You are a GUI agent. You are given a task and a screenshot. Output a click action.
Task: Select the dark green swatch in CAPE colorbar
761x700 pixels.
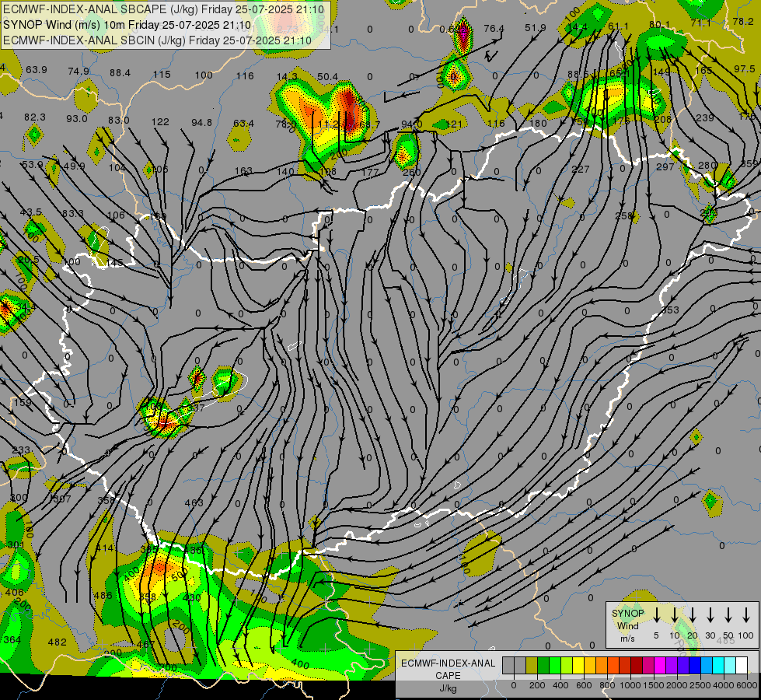(543, 666)
